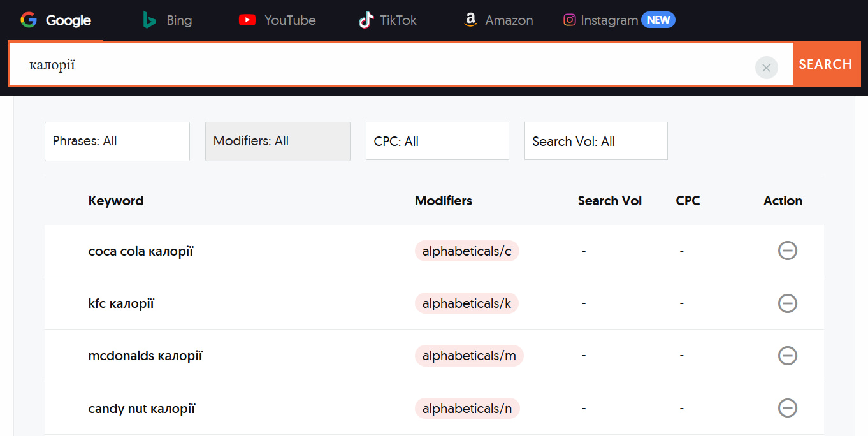Open the CPC: All filter dropdown

click(437, 142)
